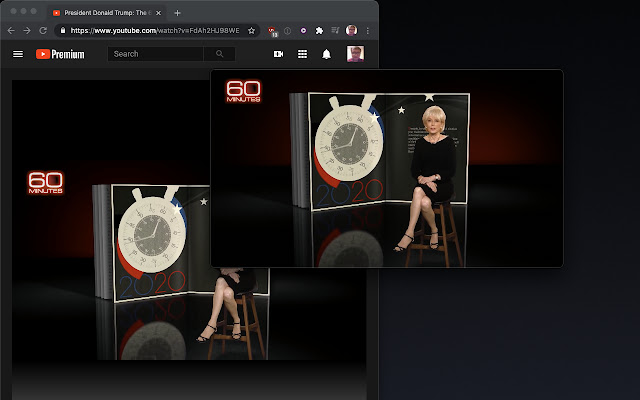Image resolution: width=640 pixels, height=400 pixels.
Task: Open the YouTube apps grid icon
Action: (302, 54)
